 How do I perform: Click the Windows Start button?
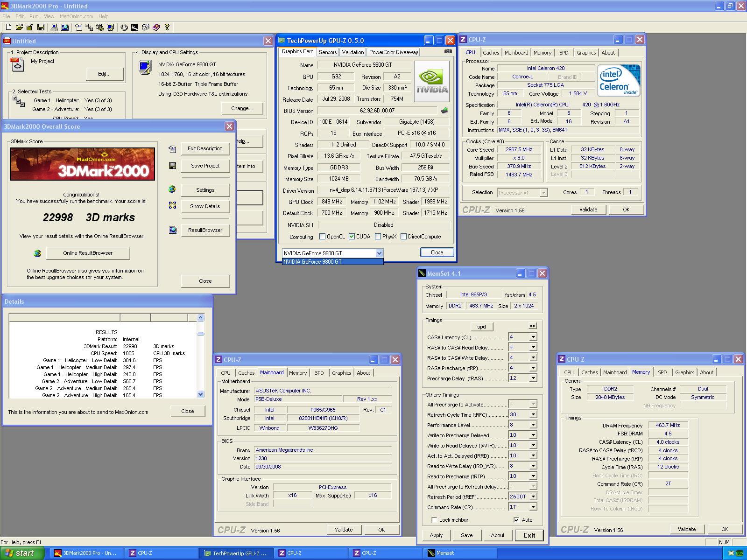click(22, 553)
